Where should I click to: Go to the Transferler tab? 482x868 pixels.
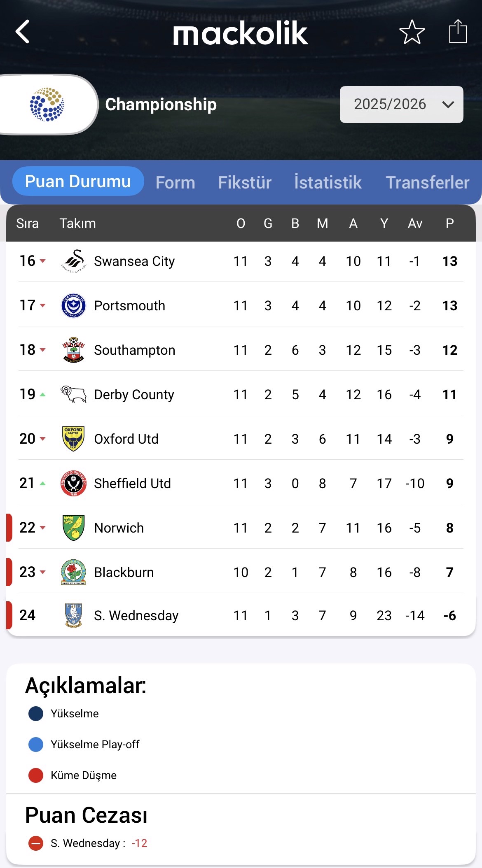pyautogui.click(x=427, y=182)
